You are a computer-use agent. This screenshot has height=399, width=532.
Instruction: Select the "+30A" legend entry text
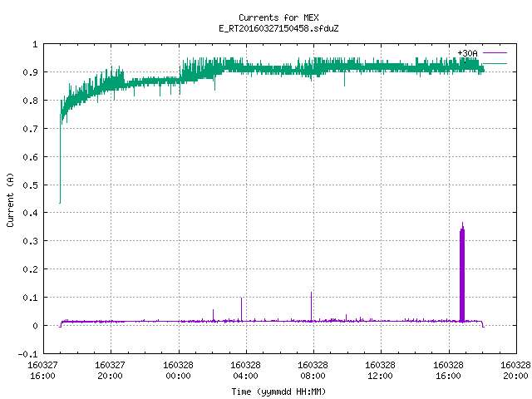[467, 53]
